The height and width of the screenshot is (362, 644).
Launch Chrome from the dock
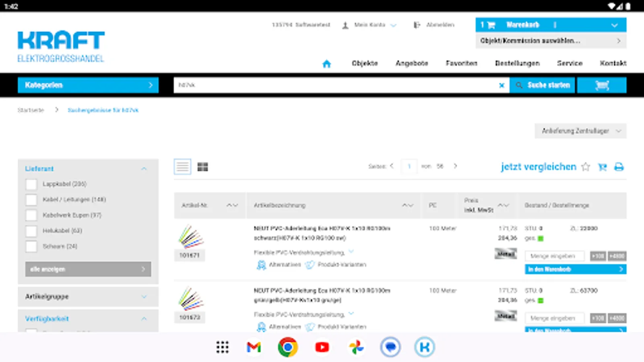[x=287, y=347]
